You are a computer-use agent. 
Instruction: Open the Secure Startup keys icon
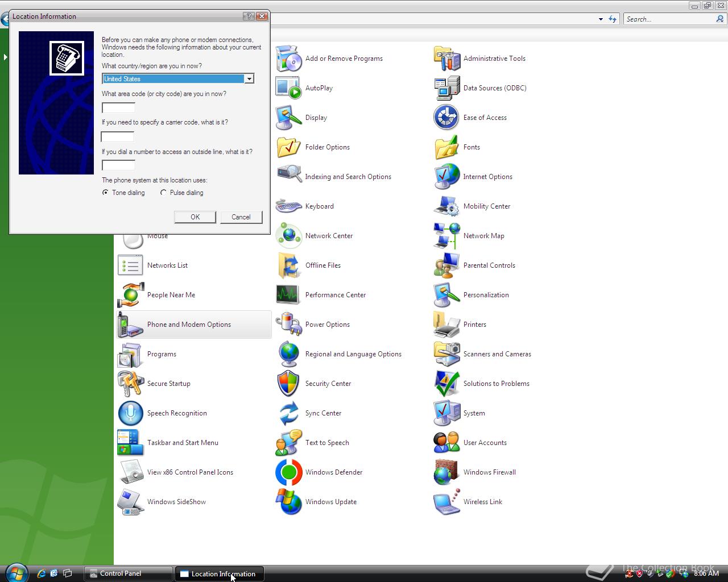pyautogui.click(x=131, y=384)
